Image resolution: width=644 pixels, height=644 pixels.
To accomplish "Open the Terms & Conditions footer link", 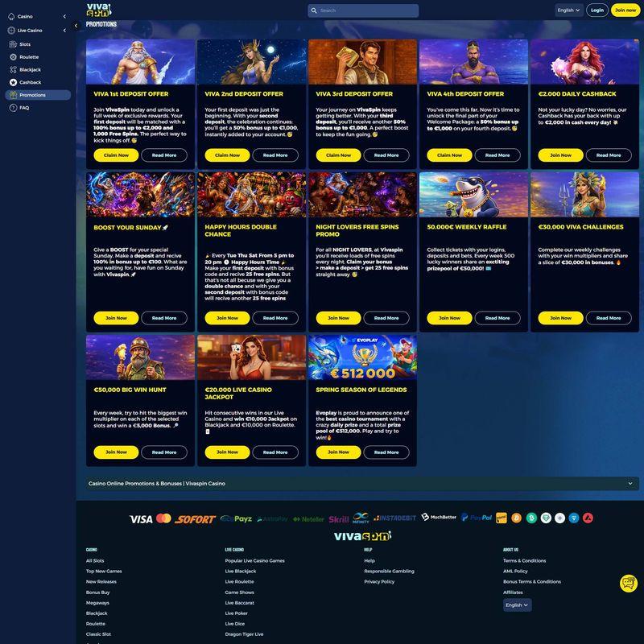I will [x=525, y=560].
